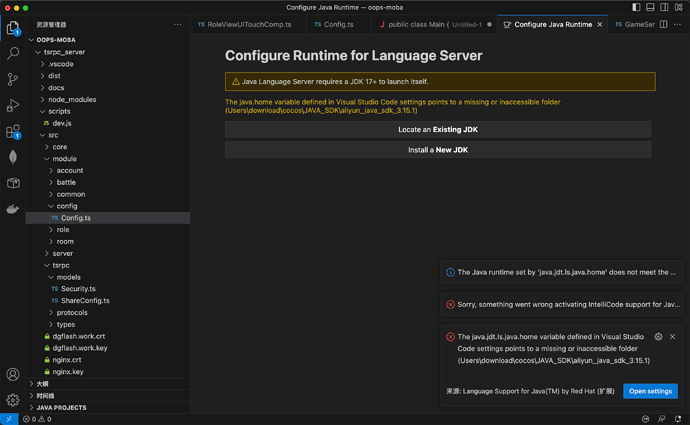This screenshot has height=425, width=690.
Task: Toggle the primary side bar layout icon
Action: coord(636,7)
